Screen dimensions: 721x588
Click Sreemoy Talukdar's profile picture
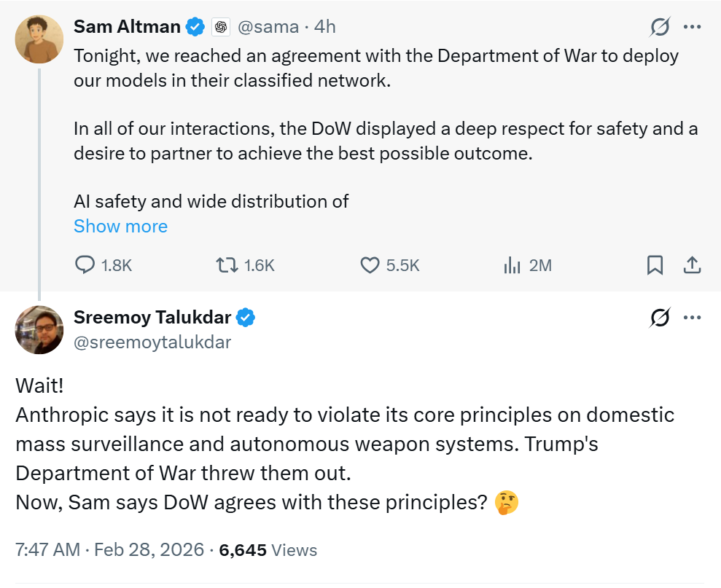point(39,330)
